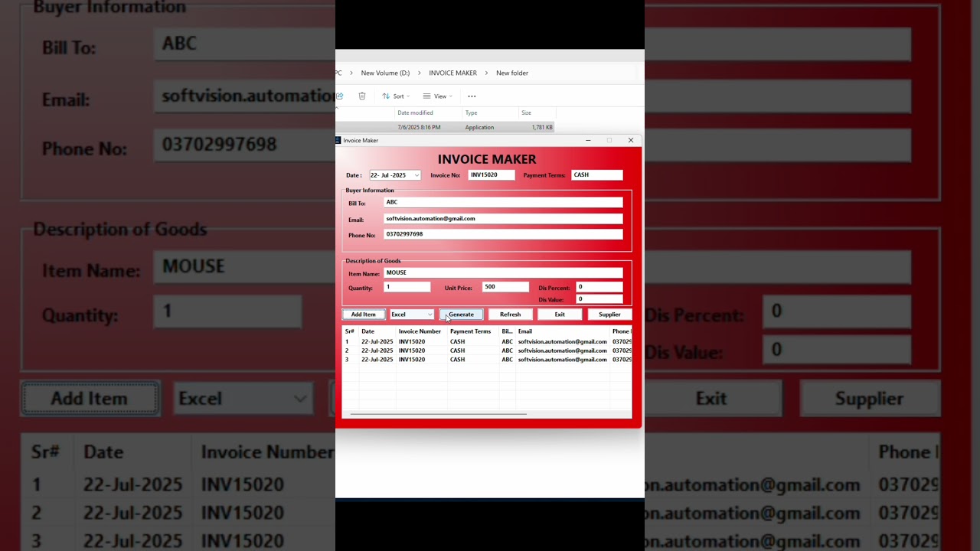Sort files by the Type column header
980x551 pixels.
pyautogui.click(x=471, y=112)
